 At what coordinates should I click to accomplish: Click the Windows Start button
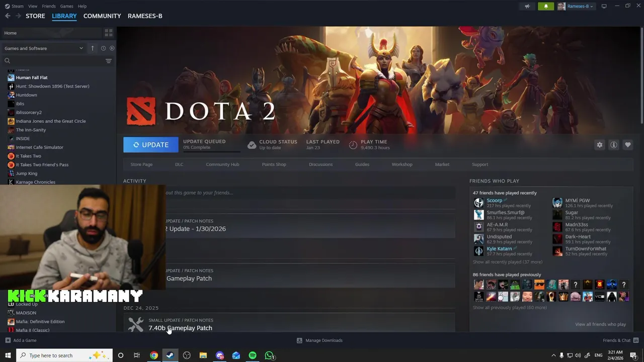pos(8,355)
